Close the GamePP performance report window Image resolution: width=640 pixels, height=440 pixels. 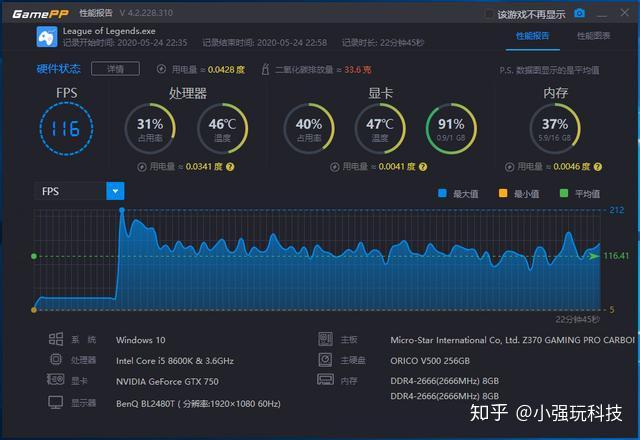[625, 13]
